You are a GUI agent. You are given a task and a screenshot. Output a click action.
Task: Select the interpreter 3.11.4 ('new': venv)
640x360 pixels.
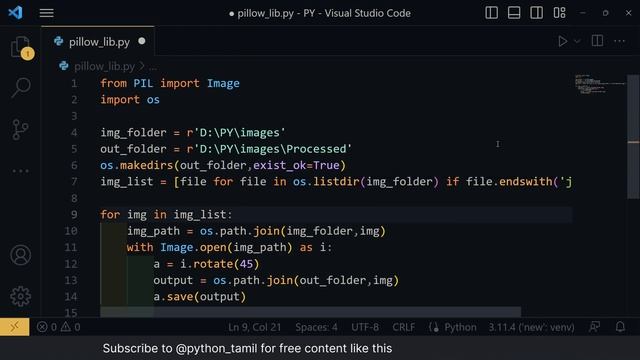tap(531, 327)
